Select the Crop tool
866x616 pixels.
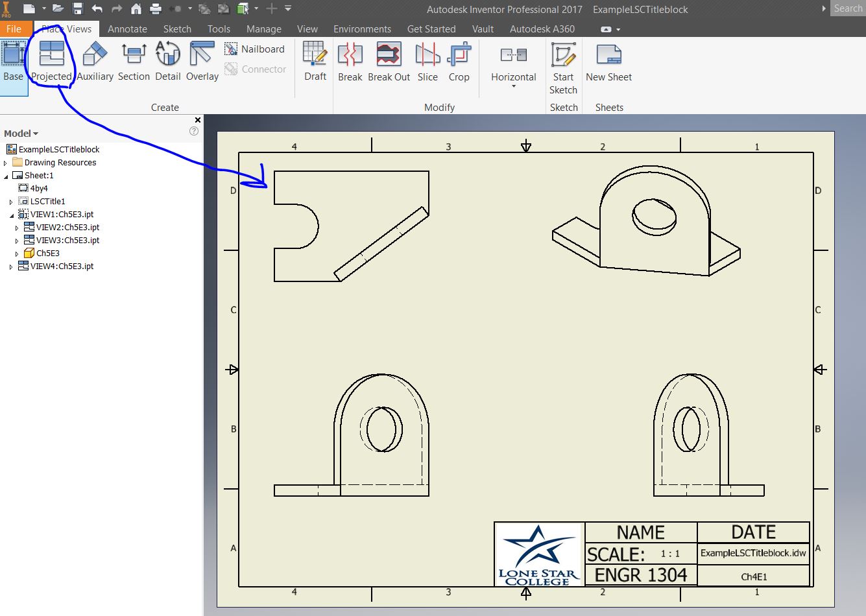click(459, 62)
